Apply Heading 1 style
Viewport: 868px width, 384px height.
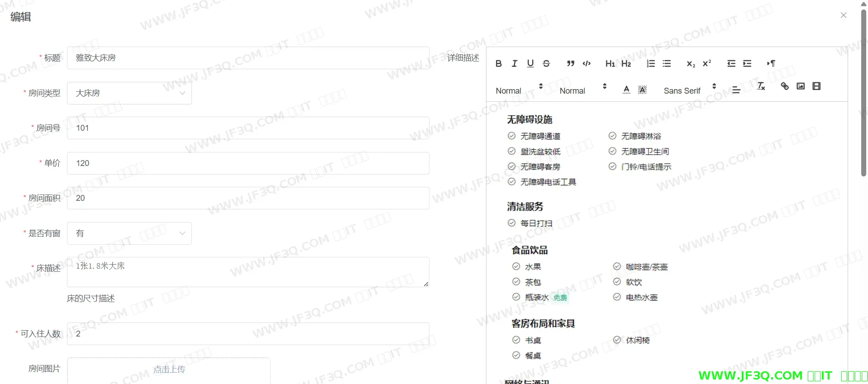610,64
